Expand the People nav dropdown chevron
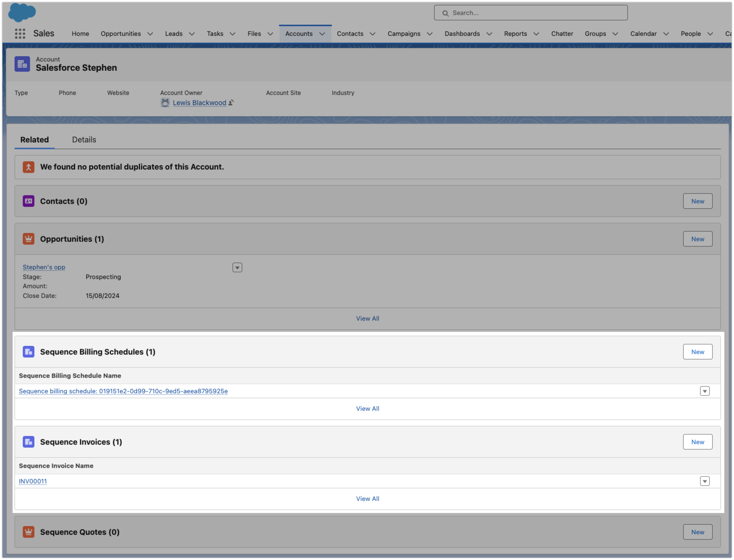734x560 pixels. [x=711, y=34]
